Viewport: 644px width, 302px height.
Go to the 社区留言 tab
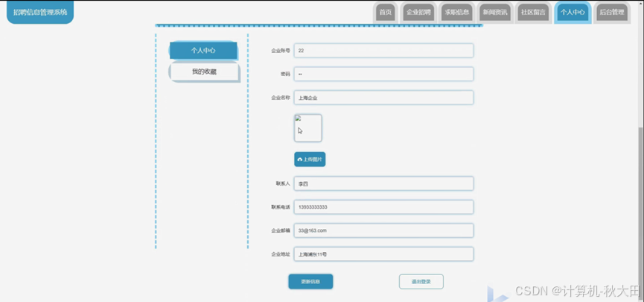click(x=533, y=12)
